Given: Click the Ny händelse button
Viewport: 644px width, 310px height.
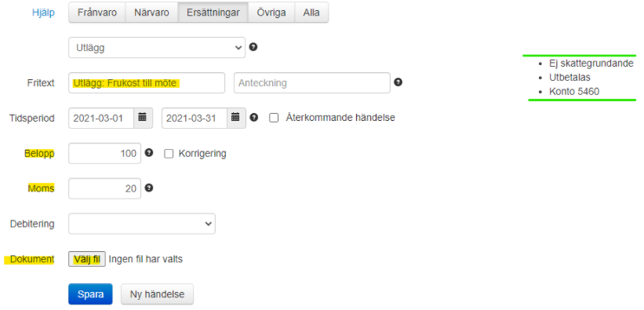Looking at the screenshot, I should tap(157, 294).
